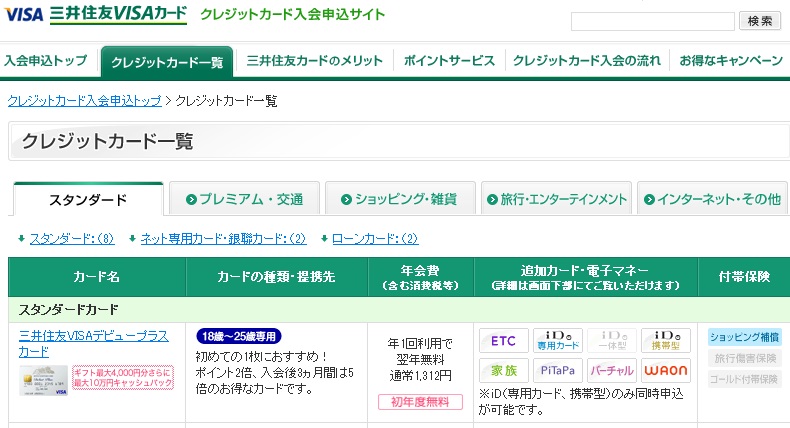Jump to ローンカード:(2) anchor link
The image size is (790, 428).
(375, 238)
